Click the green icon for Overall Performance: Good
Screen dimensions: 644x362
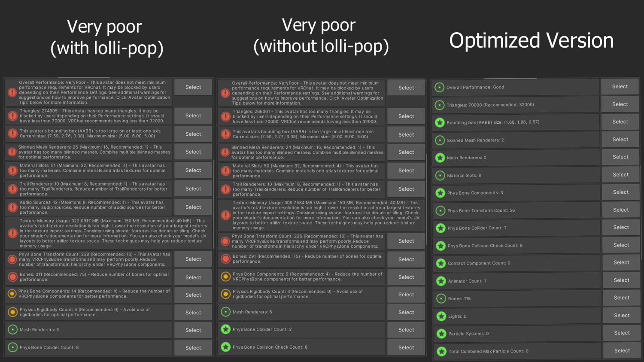point(439,87)
